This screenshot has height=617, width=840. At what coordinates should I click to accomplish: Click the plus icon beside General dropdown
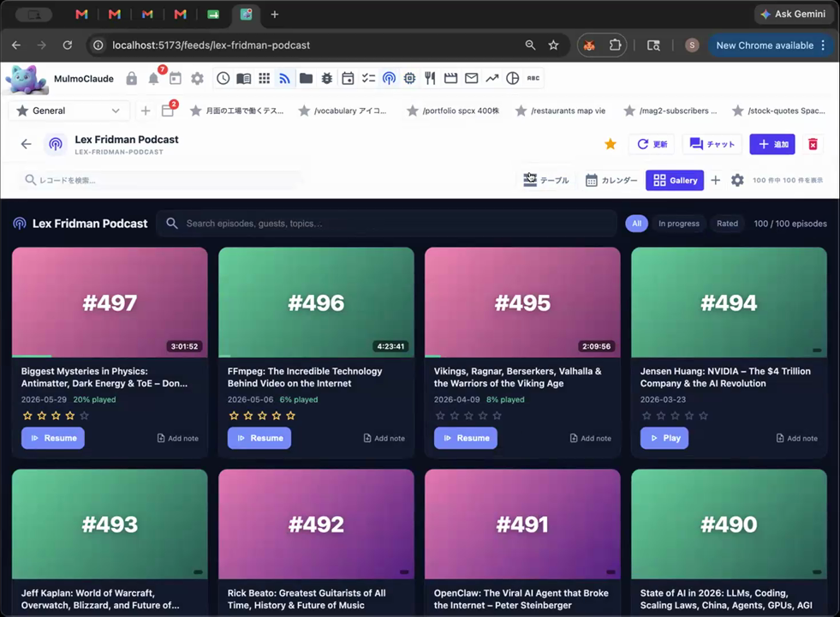point(146,111)
